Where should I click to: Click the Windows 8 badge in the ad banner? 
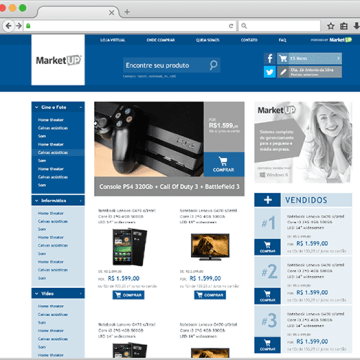(273, 175)
